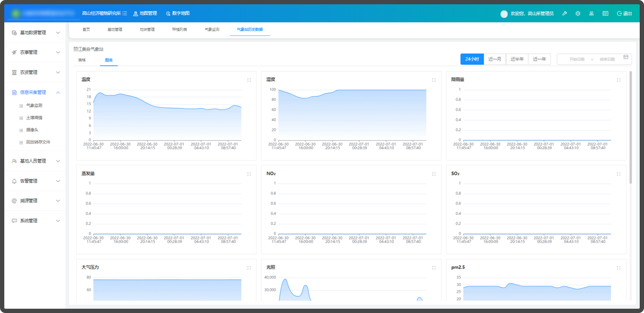Expand the SO₂ chart via its fullscreen icon
Screen dimensions: 644x313
[619, 174]
